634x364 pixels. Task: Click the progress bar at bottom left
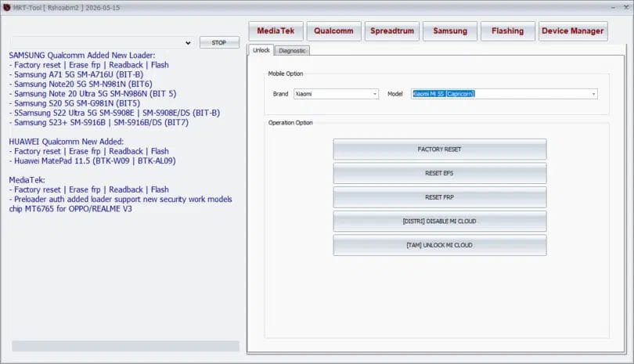click(125, 346)
